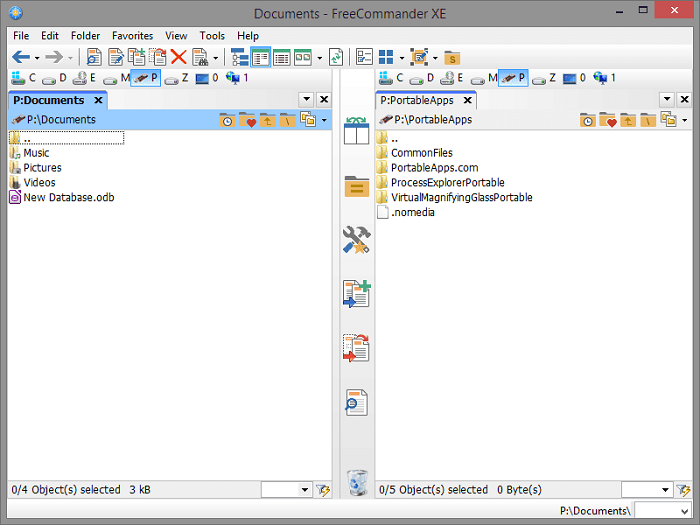The width and height of the screenshot is (700, 525).
Task: Click the orange folder icon in the middle bar
Action: tap(357, 186)
